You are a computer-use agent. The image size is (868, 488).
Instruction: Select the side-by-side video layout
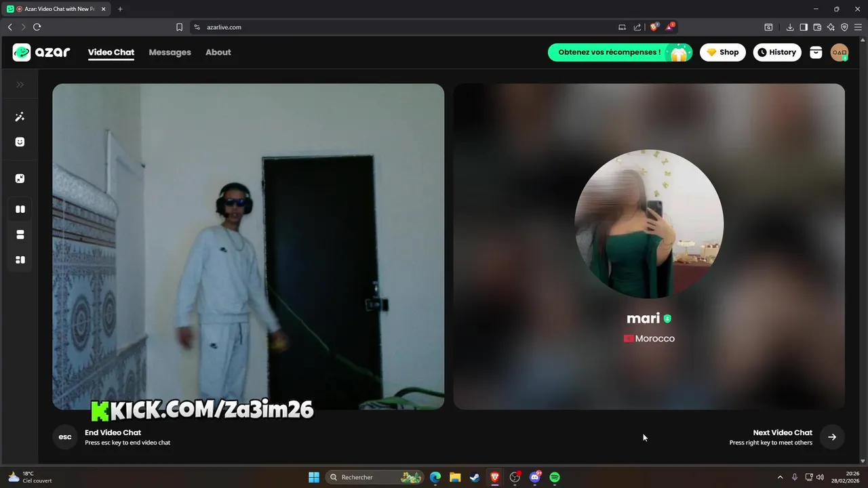click(x=20, y=209)
